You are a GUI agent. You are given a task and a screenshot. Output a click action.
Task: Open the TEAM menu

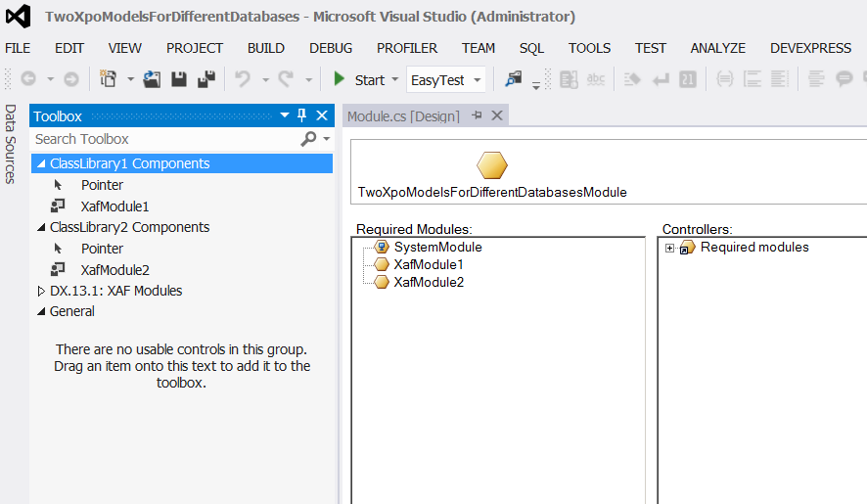coord(479,48)
